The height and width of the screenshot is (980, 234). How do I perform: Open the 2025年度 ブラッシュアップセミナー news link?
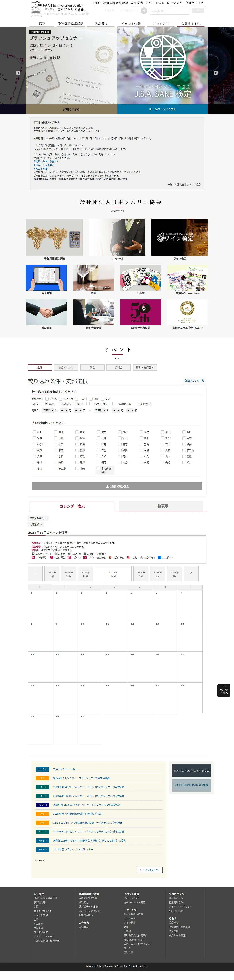[x=73, y=850]
